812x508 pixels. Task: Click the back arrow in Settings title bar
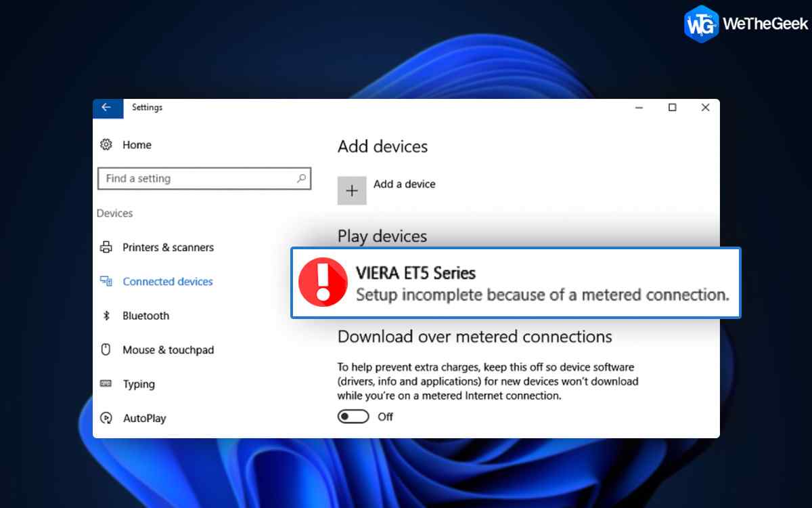click(107, 108)
